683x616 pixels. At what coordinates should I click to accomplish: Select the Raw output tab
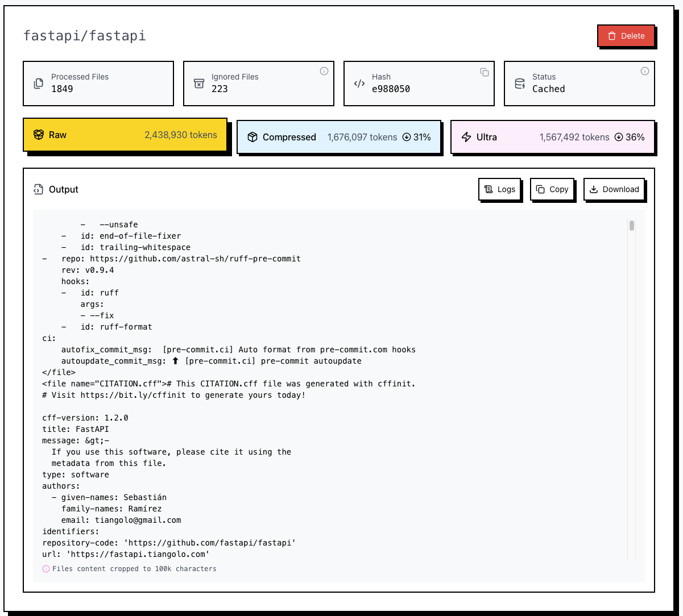click(x=125, y=135)
